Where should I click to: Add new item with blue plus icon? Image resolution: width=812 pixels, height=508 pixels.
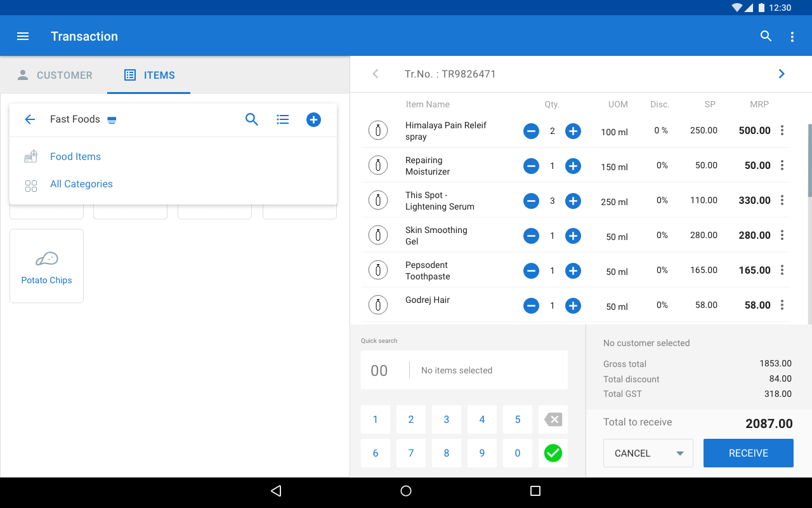coord(313,119)
